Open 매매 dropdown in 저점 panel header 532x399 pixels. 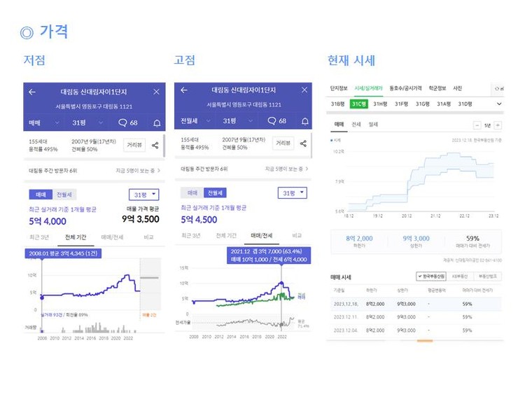(x=44, y=122)
